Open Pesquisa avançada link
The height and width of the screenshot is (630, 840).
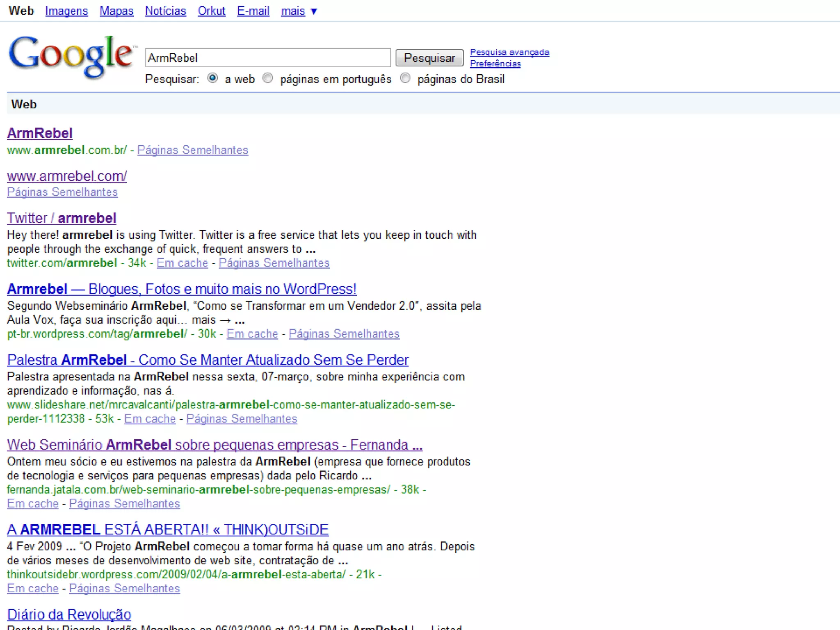509,52
